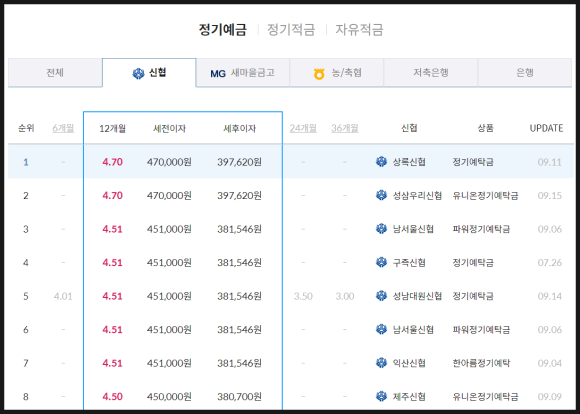Open 상록신협 in the rank 1 row
Viewport: 580px width, 414px height.
[409, 162]
